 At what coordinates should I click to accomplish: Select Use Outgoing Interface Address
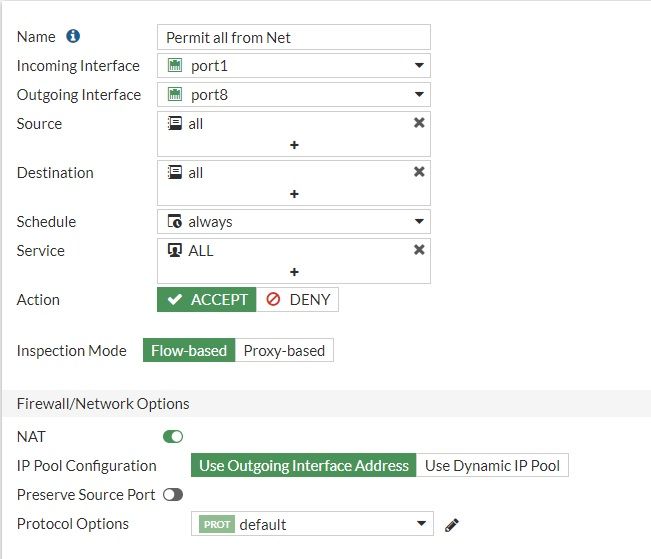[304, 466]
